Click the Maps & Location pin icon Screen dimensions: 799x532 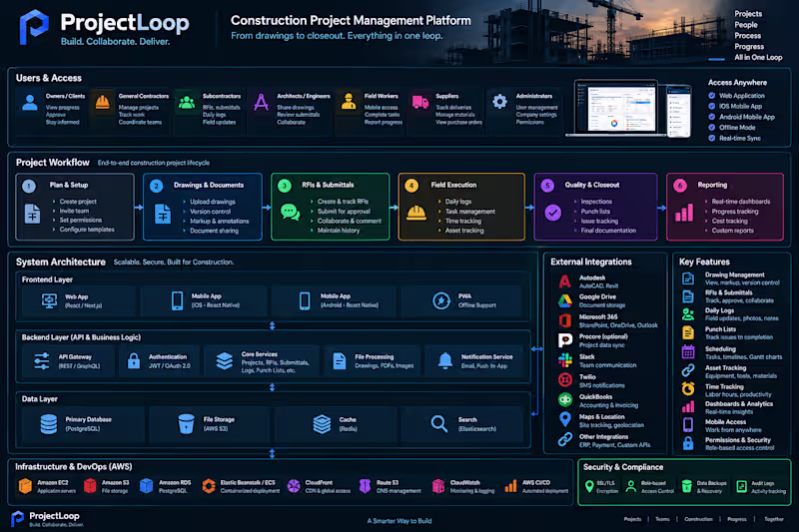pyautogui.click(x=565, y=419)
